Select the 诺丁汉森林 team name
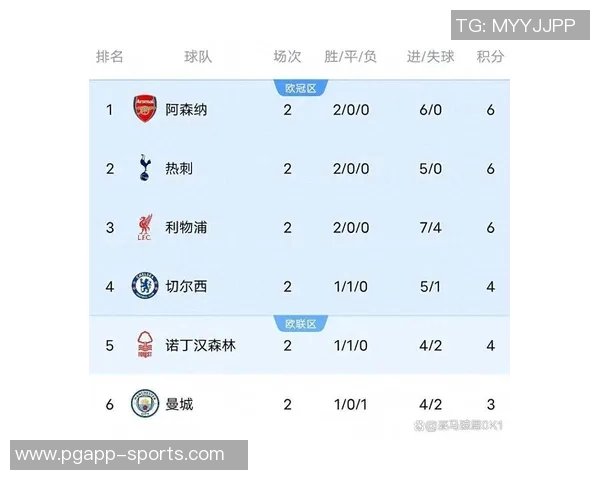Image resolution: width=600 pixels, height=480 pixels. pos(201,346)
